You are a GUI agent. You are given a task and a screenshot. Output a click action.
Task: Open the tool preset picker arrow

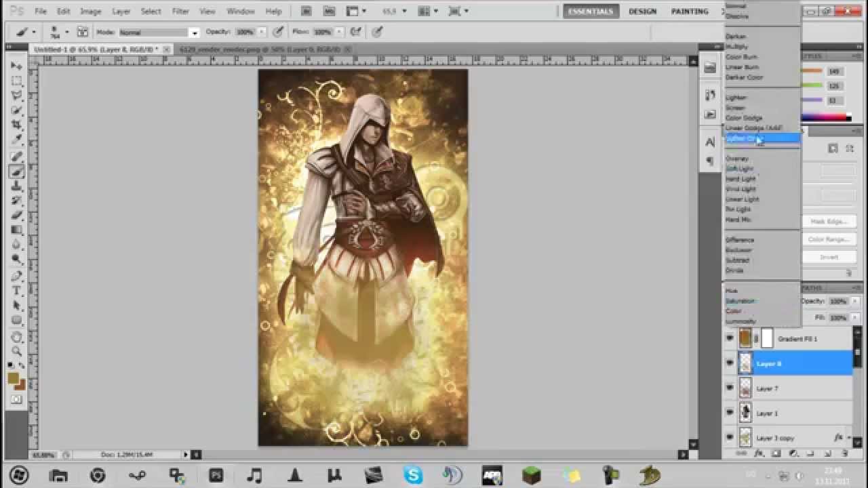(x=34, y=32)
